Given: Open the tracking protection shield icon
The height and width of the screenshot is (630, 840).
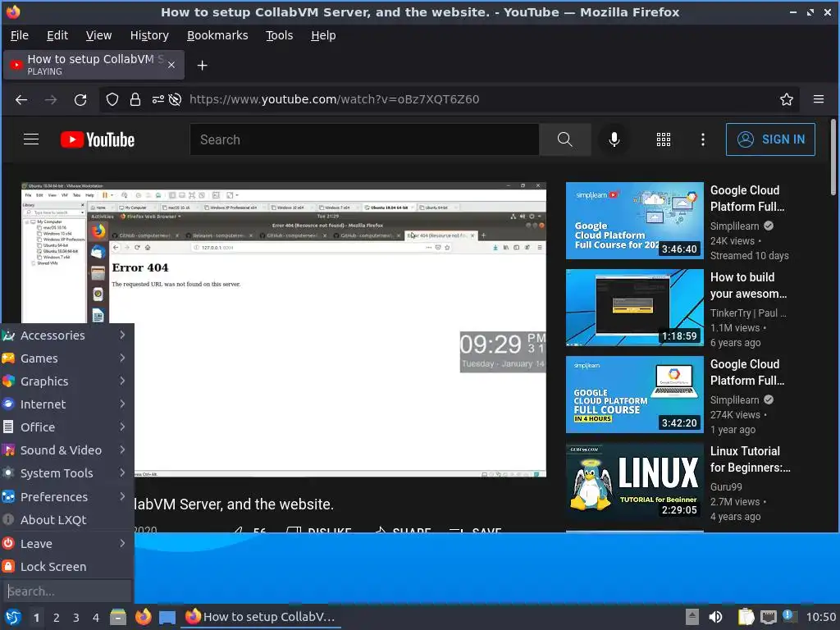Looking at the screenshot, I should pyautogui.click(x=112, y=99).
